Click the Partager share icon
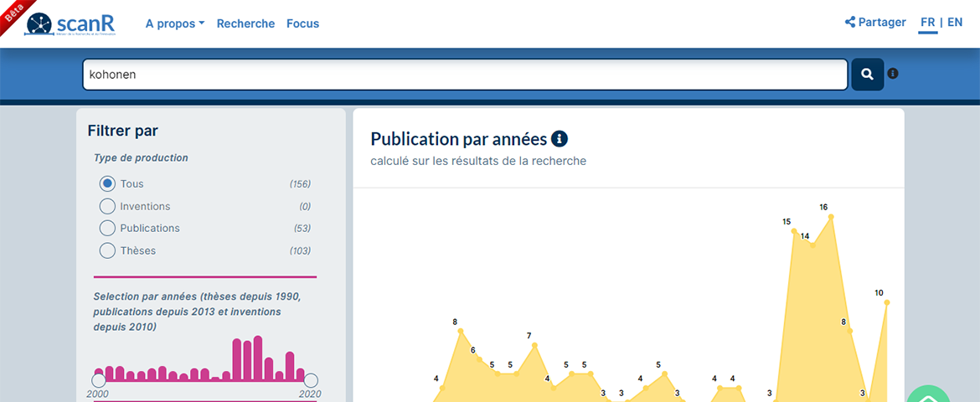This screenshot has width=980, height=402. pos(850,22)
